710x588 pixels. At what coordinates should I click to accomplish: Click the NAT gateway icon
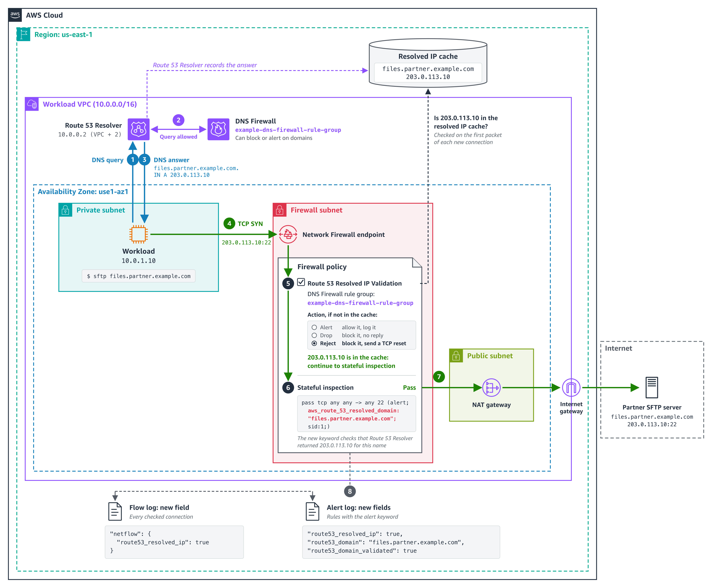tap(491, 388)
